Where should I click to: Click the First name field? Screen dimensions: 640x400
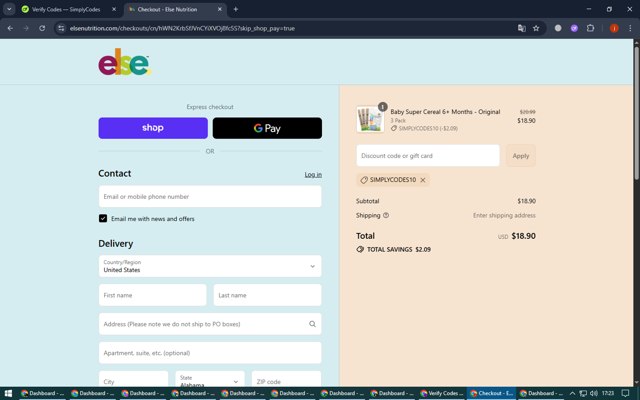tap(153, 295)
